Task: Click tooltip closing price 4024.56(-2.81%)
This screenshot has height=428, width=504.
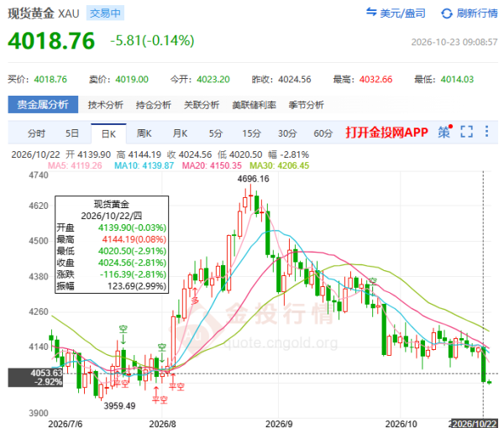Action: point(133,263)
